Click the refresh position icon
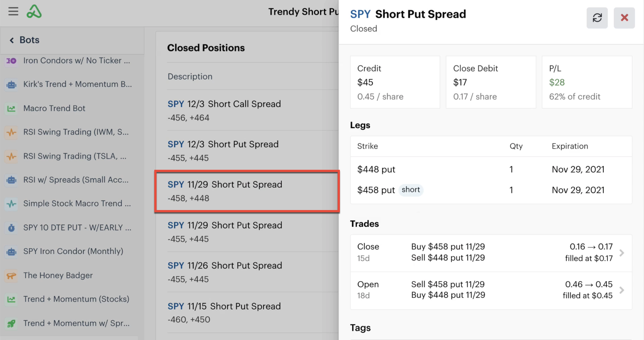The height and width of the screenshot is (340, 644). tap(597, 18)
